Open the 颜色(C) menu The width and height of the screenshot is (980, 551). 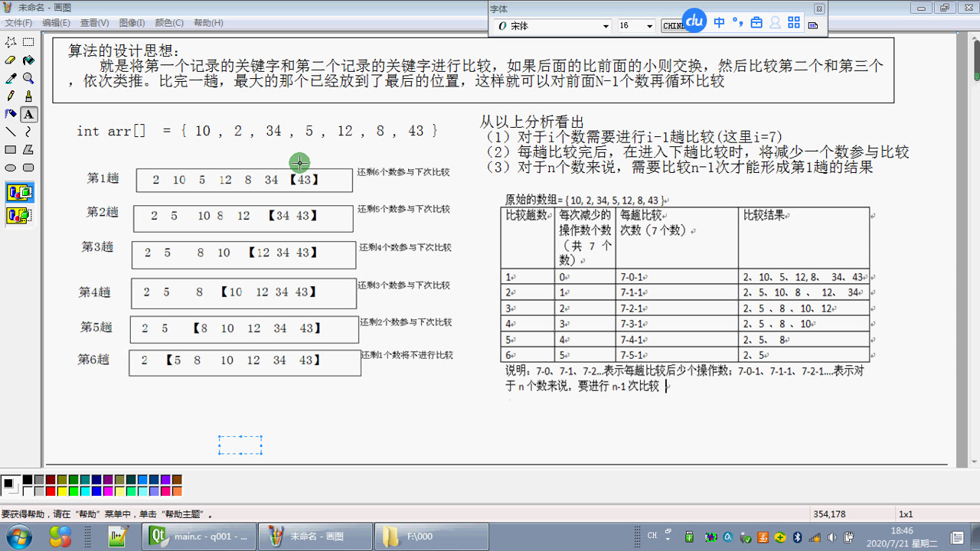click(169, 23)
